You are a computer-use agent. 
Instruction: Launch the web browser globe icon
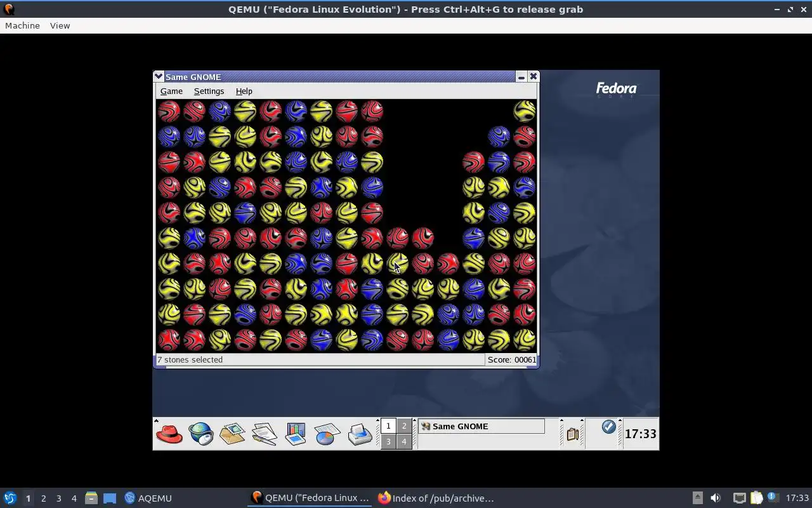point(201,434)
